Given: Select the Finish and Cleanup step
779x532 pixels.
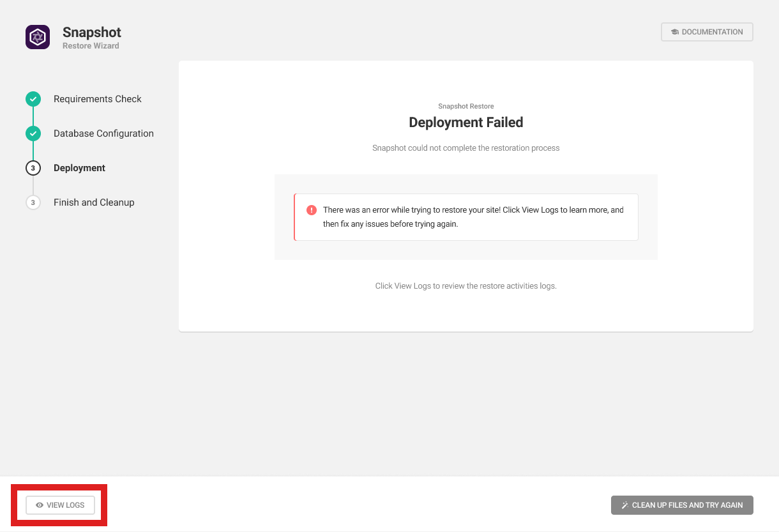Looking at the screenshot, I should click(94, 202).
